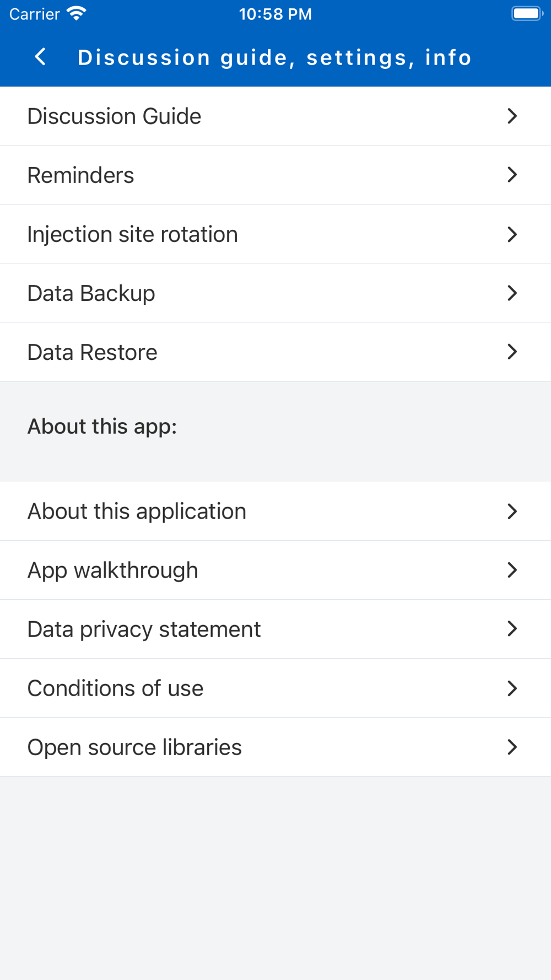The height and width of the screenshot is (980, 551).
Task: Click the chevron beside Reminders
Action: 512,175
